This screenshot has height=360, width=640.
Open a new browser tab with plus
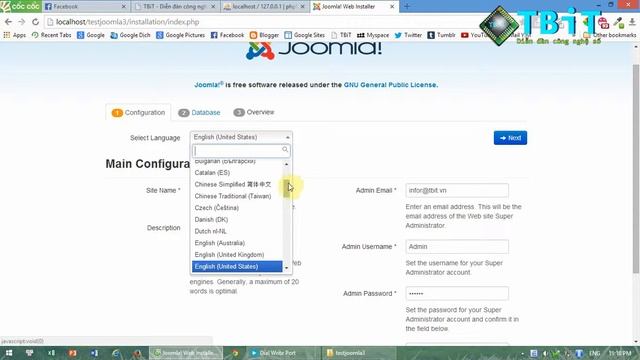407,7
